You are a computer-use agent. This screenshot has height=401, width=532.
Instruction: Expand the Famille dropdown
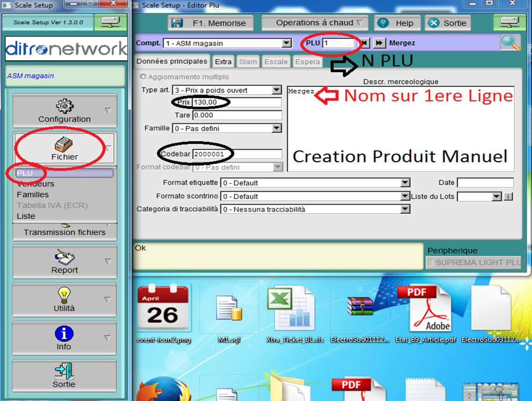click(x=277, y=128)
